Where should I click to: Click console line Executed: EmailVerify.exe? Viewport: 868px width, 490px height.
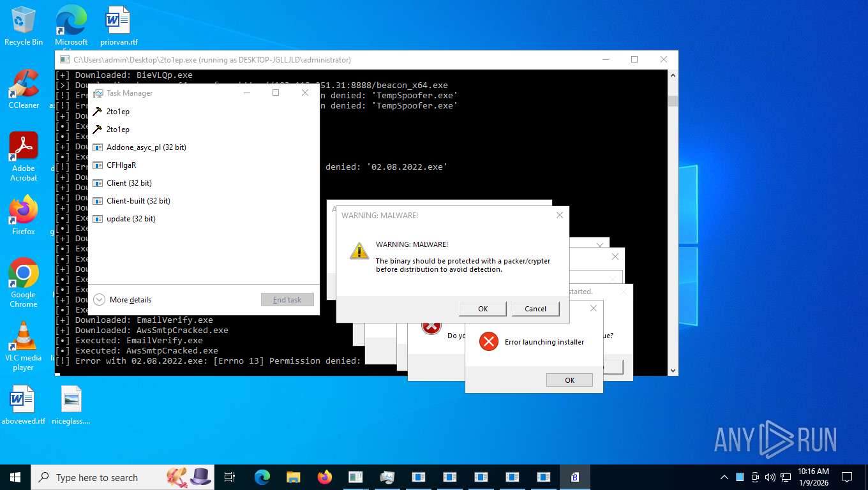coord(130,341)
